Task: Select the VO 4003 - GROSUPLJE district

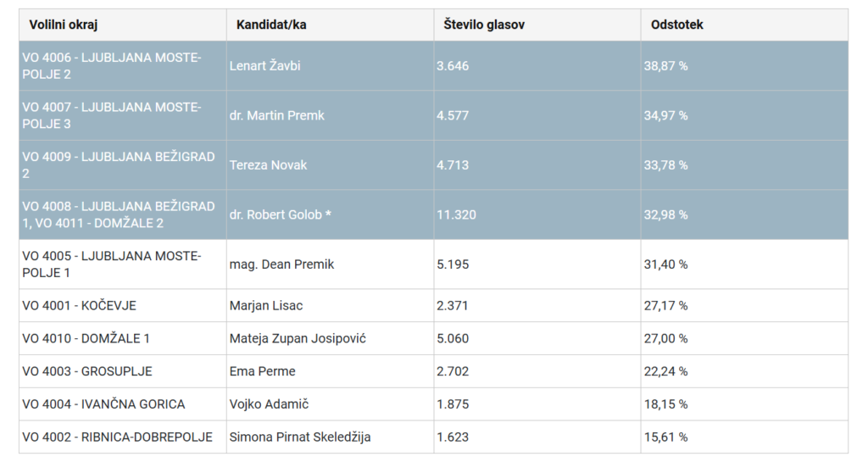Action: click(87, 371)
